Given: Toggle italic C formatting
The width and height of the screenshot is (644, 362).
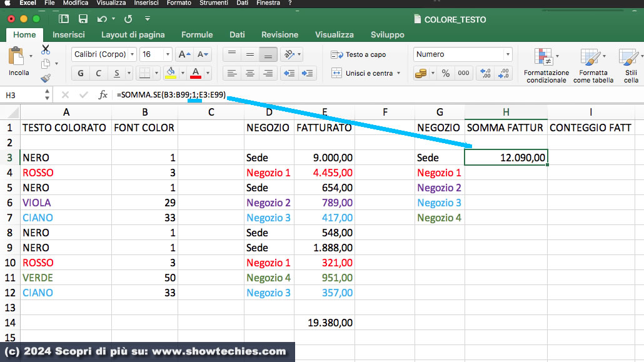Looking at the screenshot, I should [99, 73].
